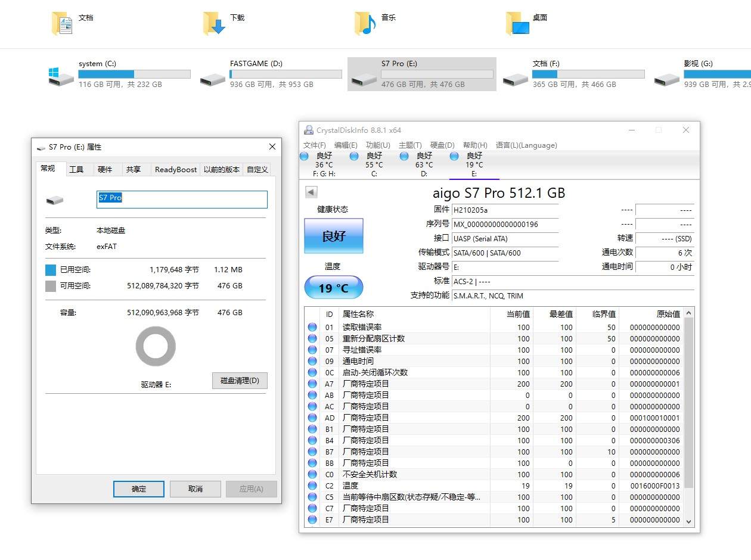Open the 帮助(H) menu
751x560 pixels.
pos(475,145)
